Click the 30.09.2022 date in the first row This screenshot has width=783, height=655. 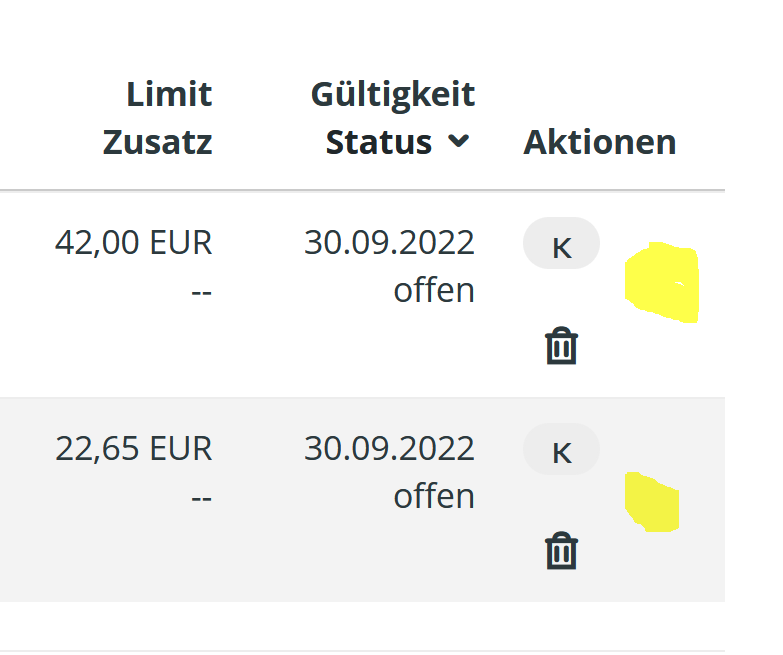point(389,243)
